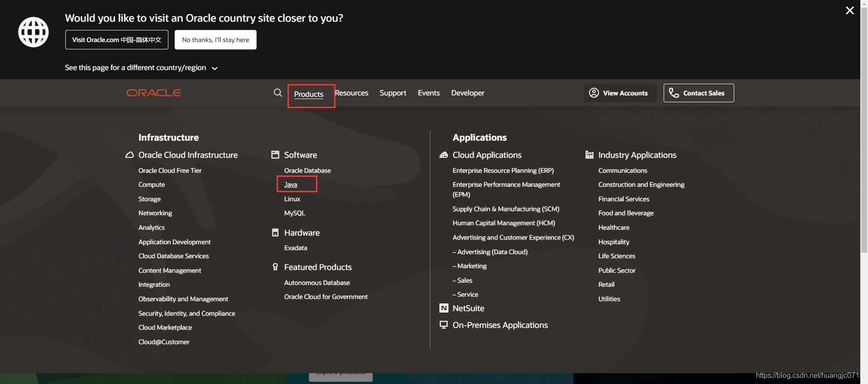The height and width of the screenshot is (384, 868).
Task: Open Observability and Management link
Action: (183, 299)
